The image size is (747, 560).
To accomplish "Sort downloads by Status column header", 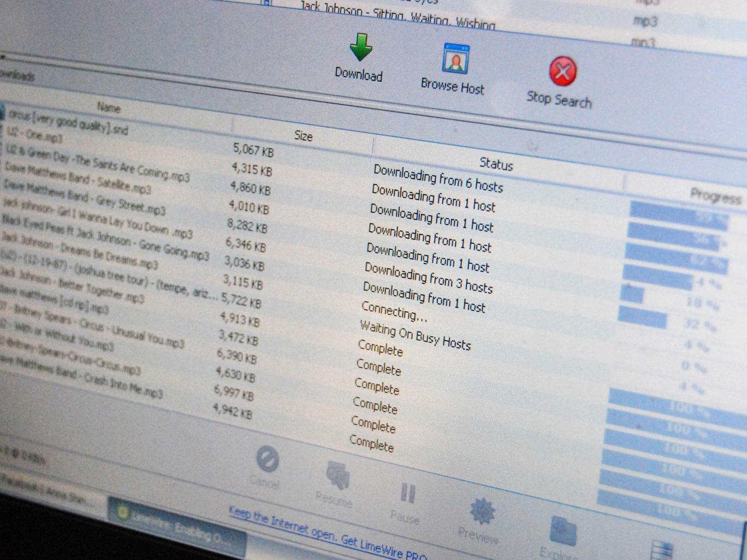I will point(496,163).
